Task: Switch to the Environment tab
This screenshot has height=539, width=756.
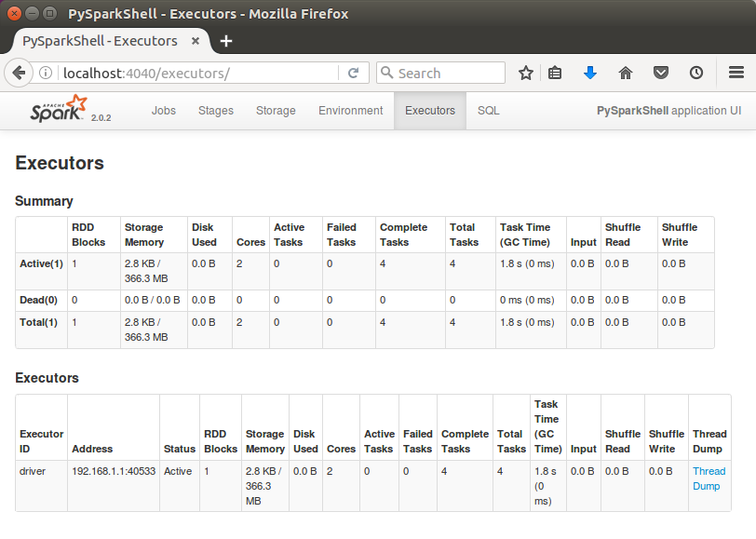Action: tap(350, 111)
